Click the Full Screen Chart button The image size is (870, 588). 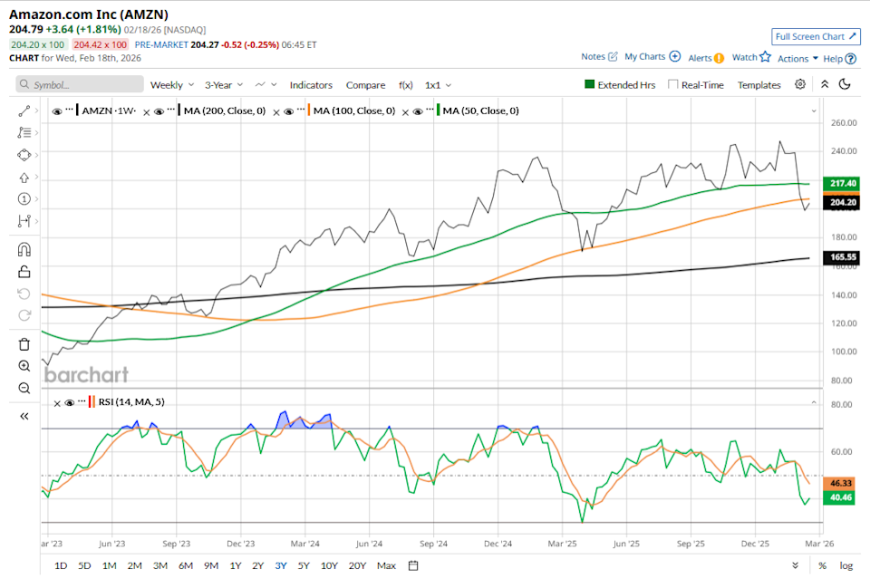coord(816,36)
